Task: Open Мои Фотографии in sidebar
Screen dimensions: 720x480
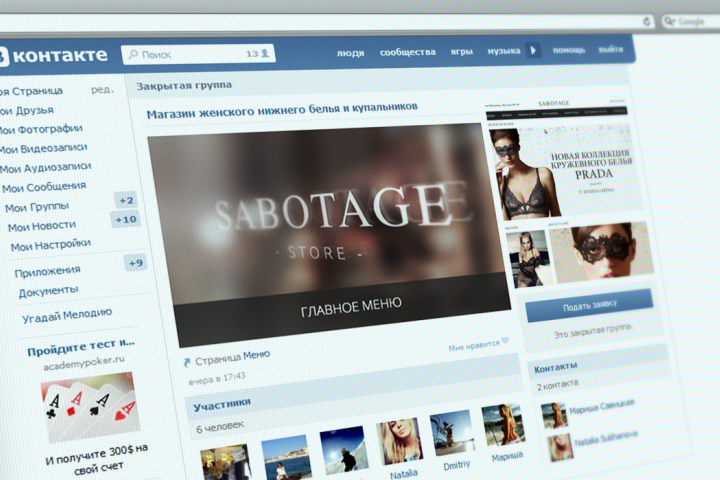Action: click(41, 130)
